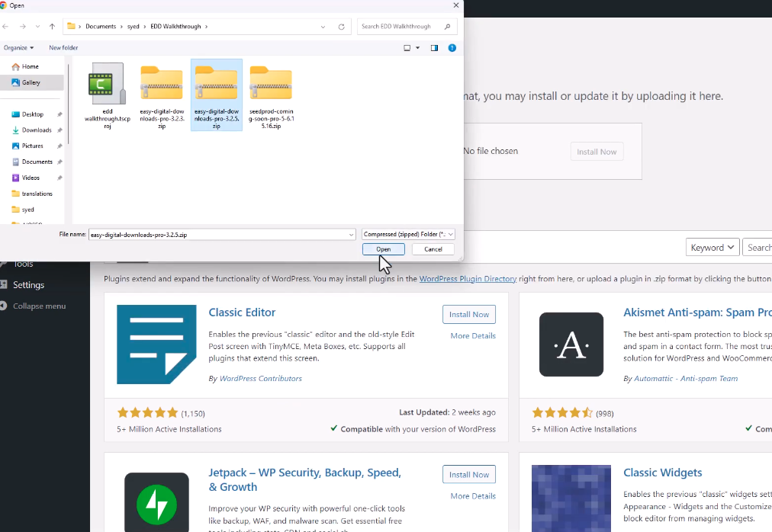
Task: Click Collapse menu in WordPress sidebar
Action: pyautogui.click(x=39, y=306)
